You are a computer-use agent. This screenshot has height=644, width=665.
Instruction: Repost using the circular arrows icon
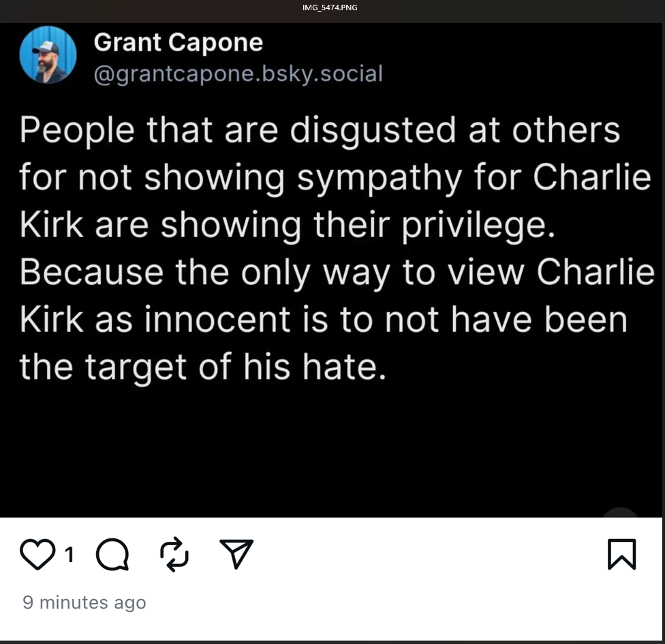174,554
